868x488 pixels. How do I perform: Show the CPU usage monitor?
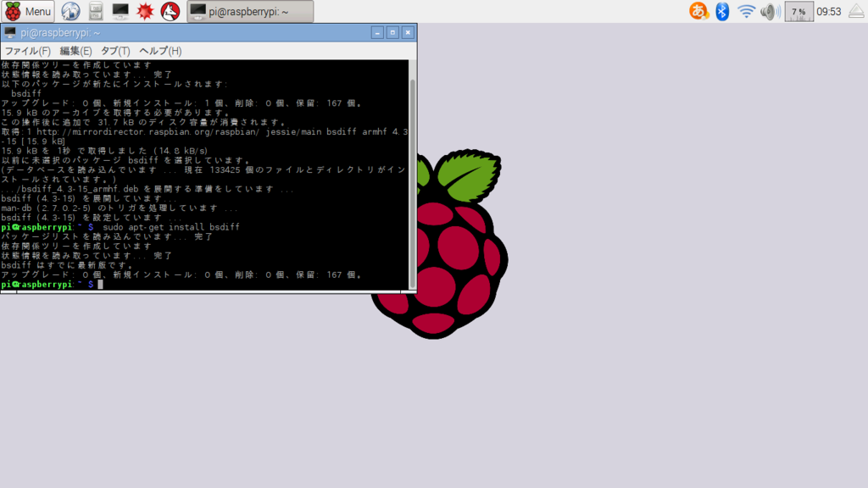(798, 11)
